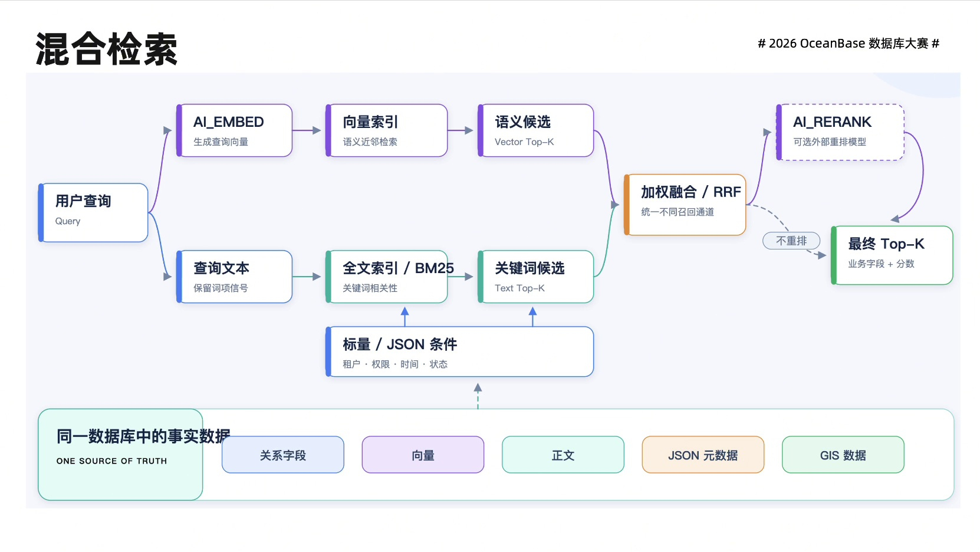Click the 语义候选 Vector Top-K node
This screenshot has height=552, width=980.
(x=535, y=130)
